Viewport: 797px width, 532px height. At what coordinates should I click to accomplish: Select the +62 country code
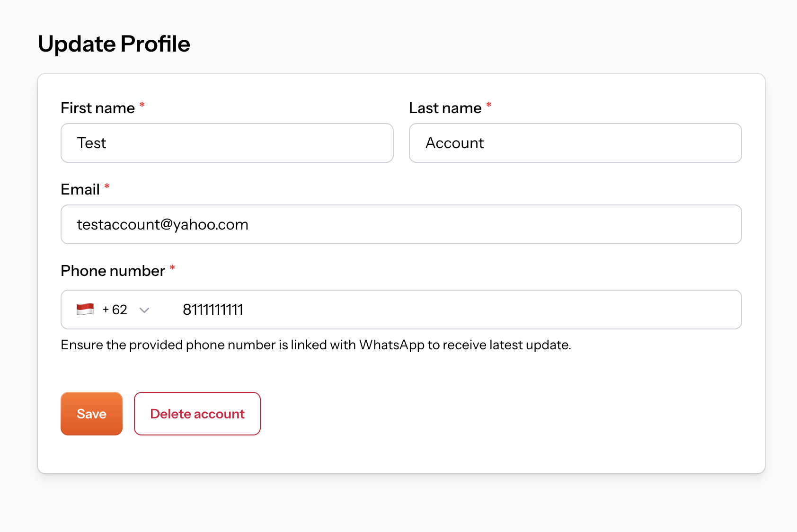click(115, 310)
